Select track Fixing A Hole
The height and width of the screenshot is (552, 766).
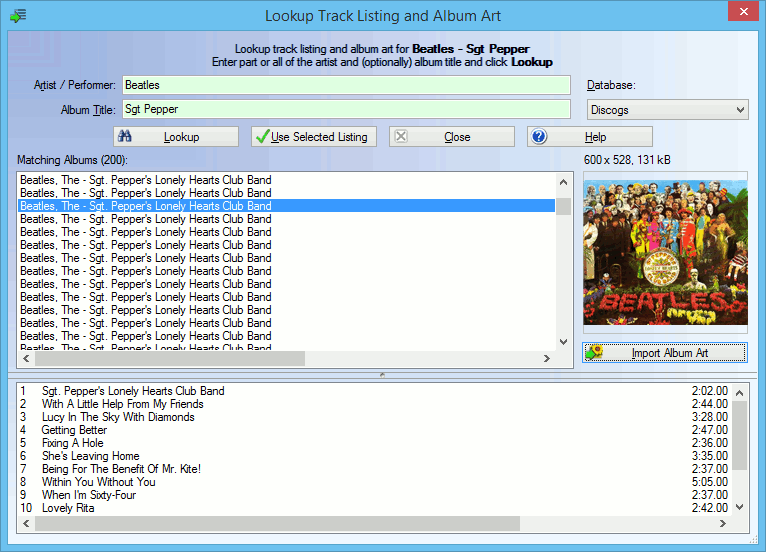[374, 443]
